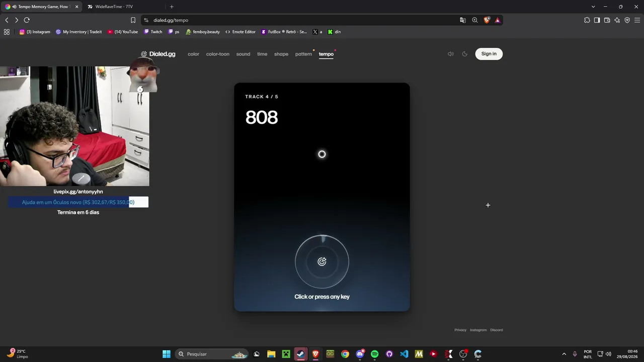Open Discord from the taskbar
This screenshot has width=644, height=362.
pyautogui.click(x=360, y=354)
